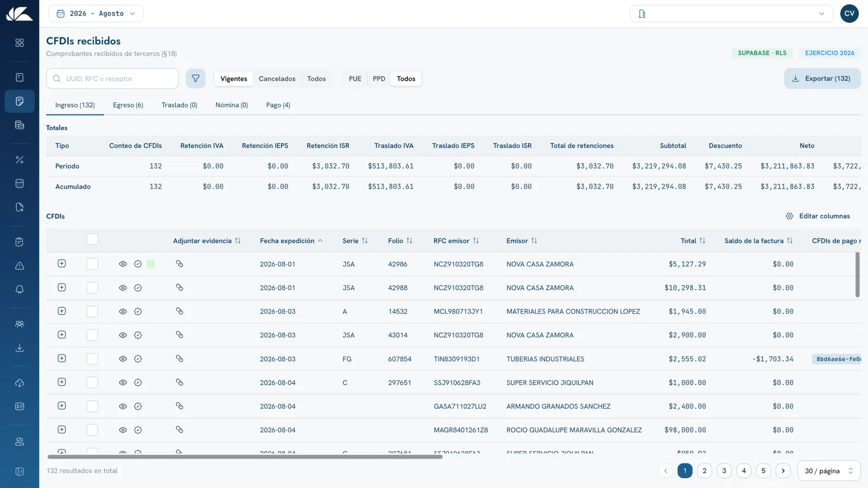Screen dimensions: 868x488
Task: Expand the row for SUPER SERVICIO JIQUILPAN
Action: 62,382
